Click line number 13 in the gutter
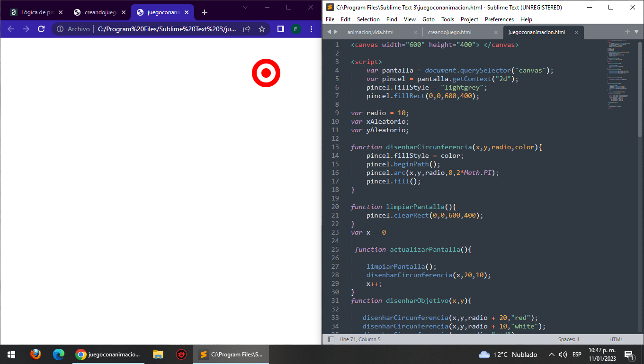The image size is (644, 364). [x=335, y=147]
